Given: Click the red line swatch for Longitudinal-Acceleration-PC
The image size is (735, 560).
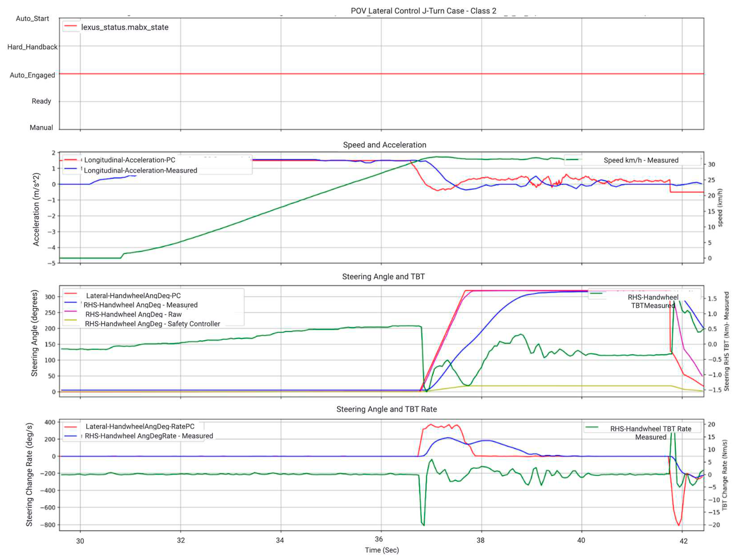Looking at the screenshot, I should point(71,160).
